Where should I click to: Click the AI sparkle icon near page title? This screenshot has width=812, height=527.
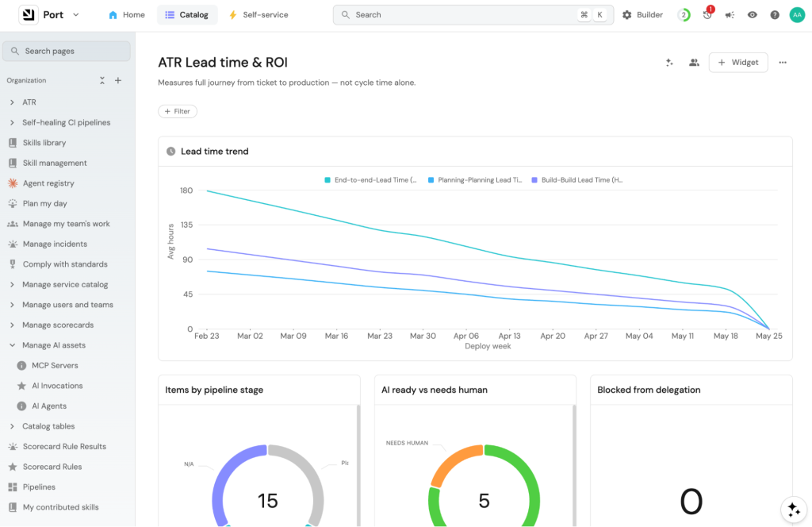669,62
